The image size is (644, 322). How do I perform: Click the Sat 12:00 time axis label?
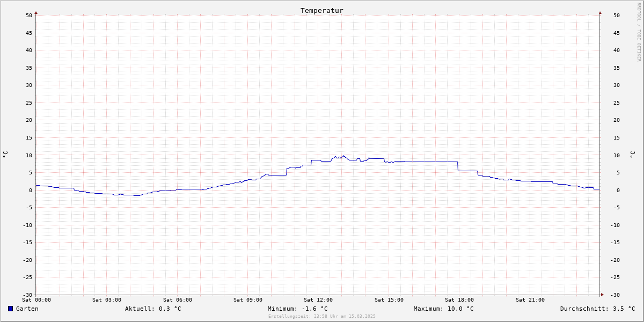click(318, 299)
